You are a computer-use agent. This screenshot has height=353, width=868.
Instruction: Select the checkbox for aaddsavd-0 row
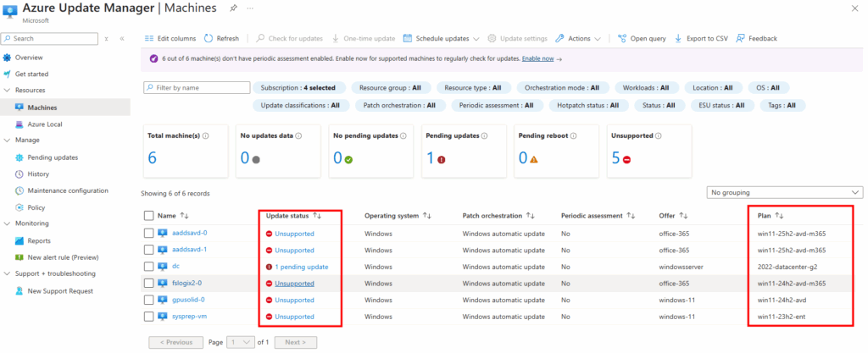(x=149, y=233)
